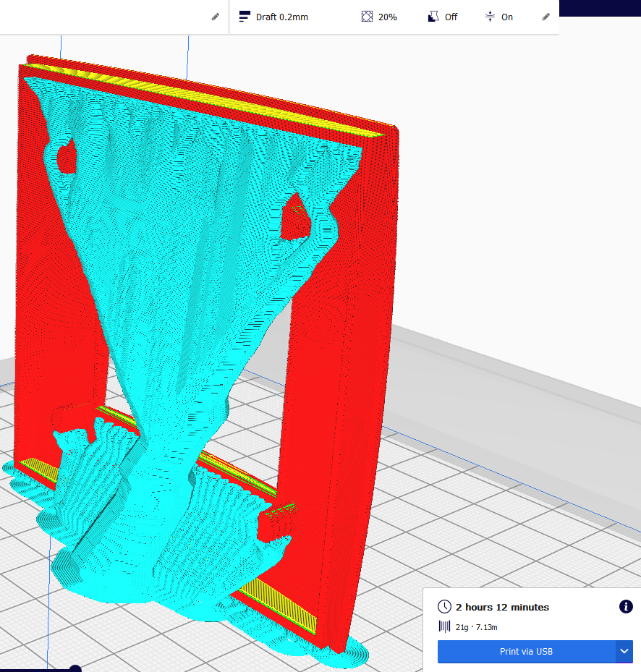Open the Draft 0.2mm profile setting
The height and width of the screenshot is (672, 641).
[281, 17]
